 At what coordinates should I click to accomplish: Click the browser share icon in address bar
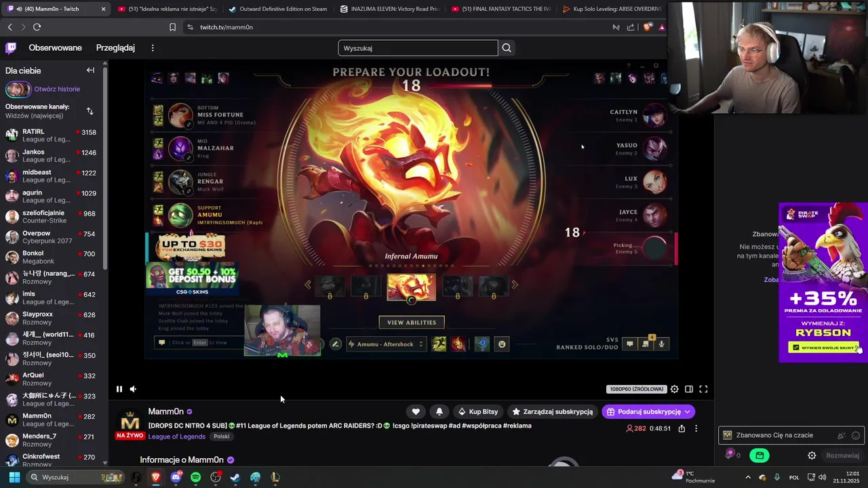[x=631, y=27]
